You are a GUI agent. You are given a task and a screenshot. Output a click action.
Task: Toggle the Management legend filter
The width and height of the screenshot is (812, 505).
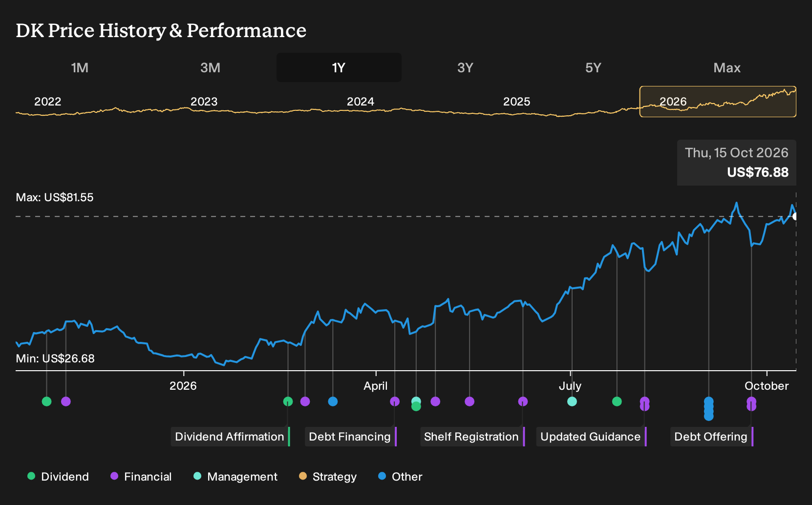235,477
